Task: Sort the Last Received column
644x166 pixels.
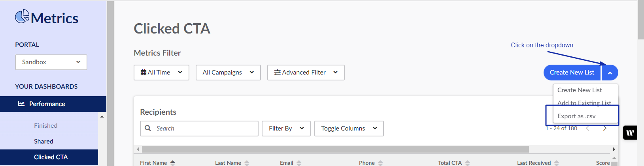Action: click(557, 163)
